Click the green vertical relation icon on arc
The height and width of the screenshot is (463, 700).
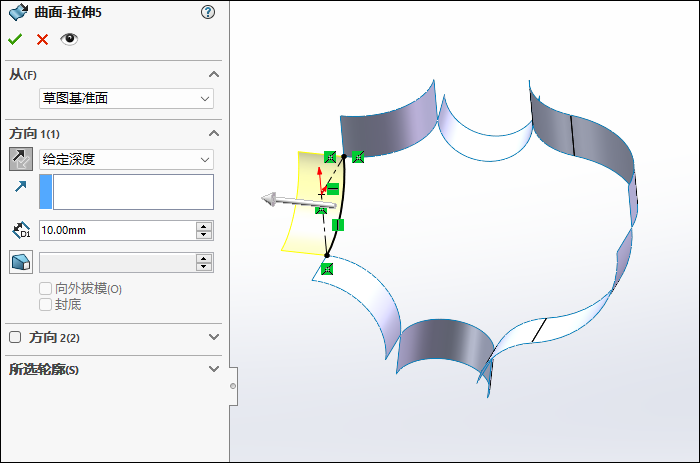click(x=338, y=225)
